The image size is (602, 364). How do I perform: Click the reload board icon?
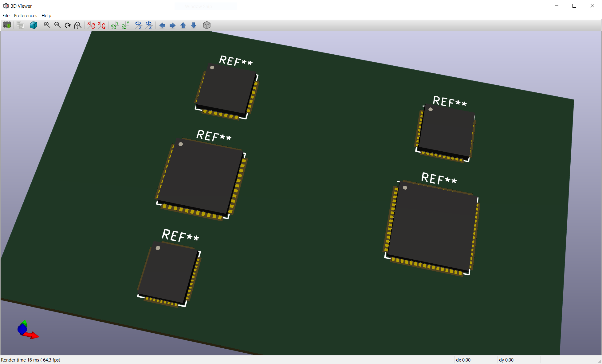[x=7, y=25]
